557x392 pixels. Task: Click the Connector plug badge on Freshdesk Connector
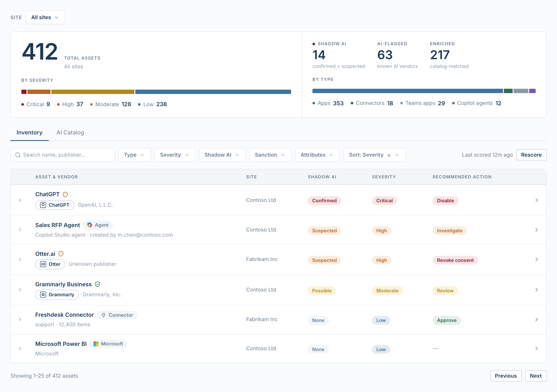117,315
